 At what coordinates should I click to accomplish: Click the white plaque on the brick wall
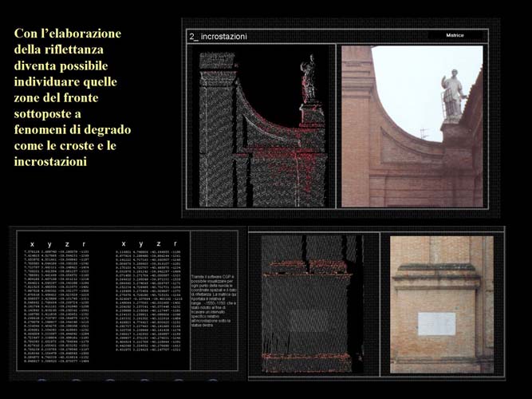tap(436, 323)
